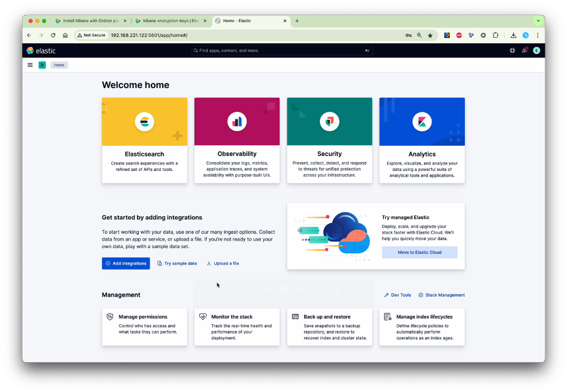Open the browser downloads icon
The height and width of the screenshot is (392, 568).
click(x=513, y=35)
